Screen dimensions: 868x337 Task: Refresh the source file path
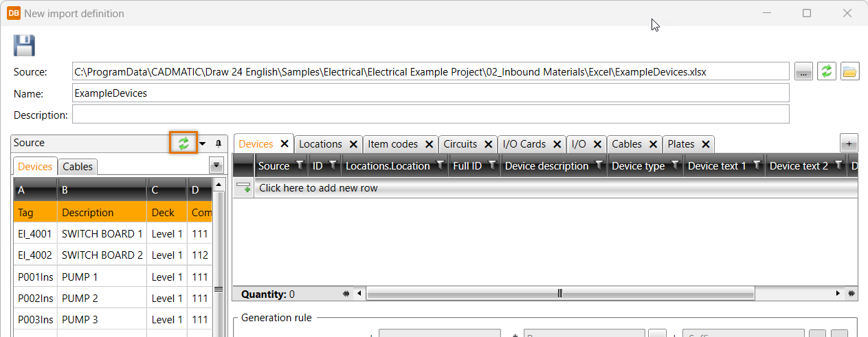tap(827, 71)
